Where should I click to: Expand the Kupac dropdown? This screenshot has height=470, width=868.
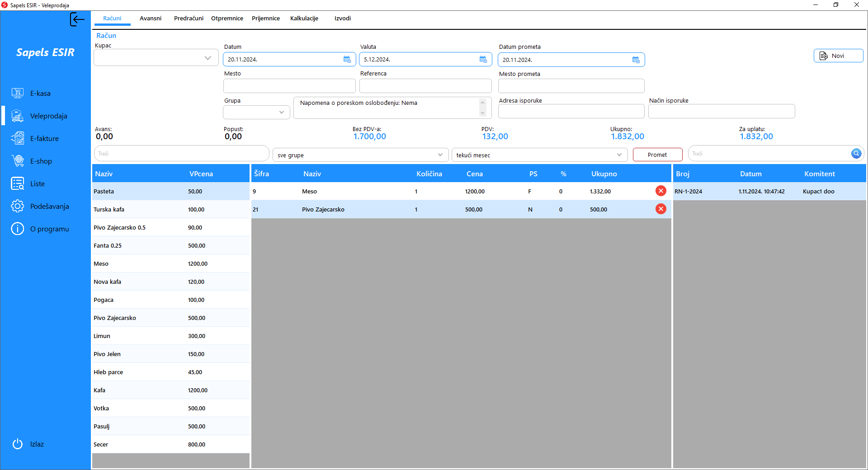click(x=208, y=58)
